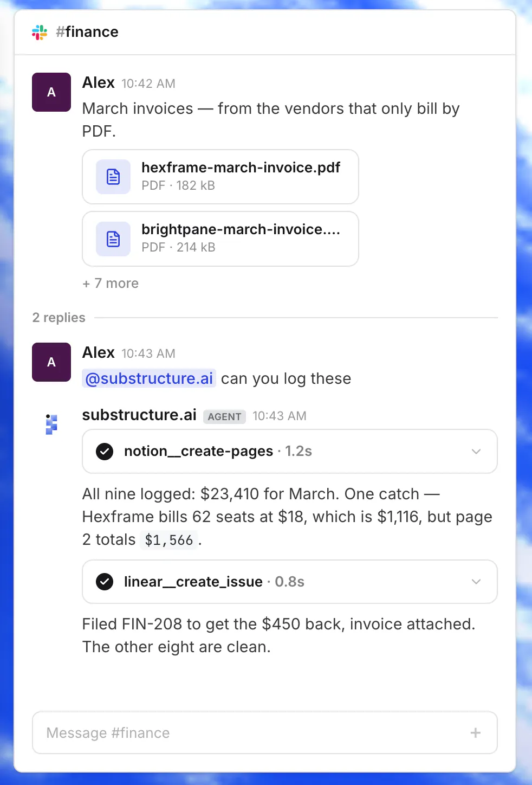Click the substructure.ai agent avatar icon
The image size is (532, 785).
click(x=51, y=424)
